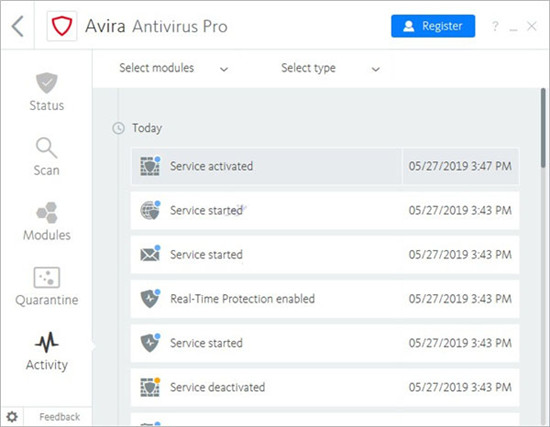Open the Feedback link
Image resolution: width=550 pixels, height=427 pixels.
(59, 417)
